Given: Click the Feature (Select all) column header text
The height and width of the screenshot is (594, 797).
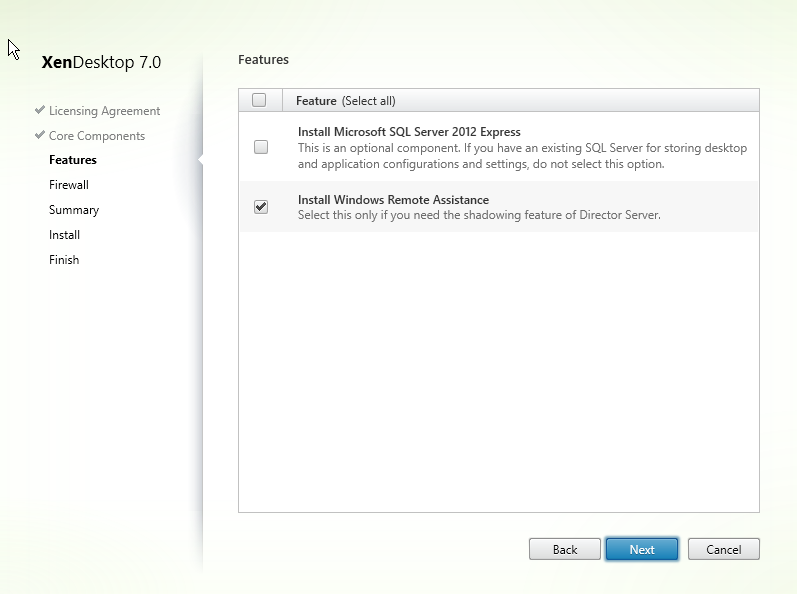Looking at the screenshot, I should click(346, 101).
